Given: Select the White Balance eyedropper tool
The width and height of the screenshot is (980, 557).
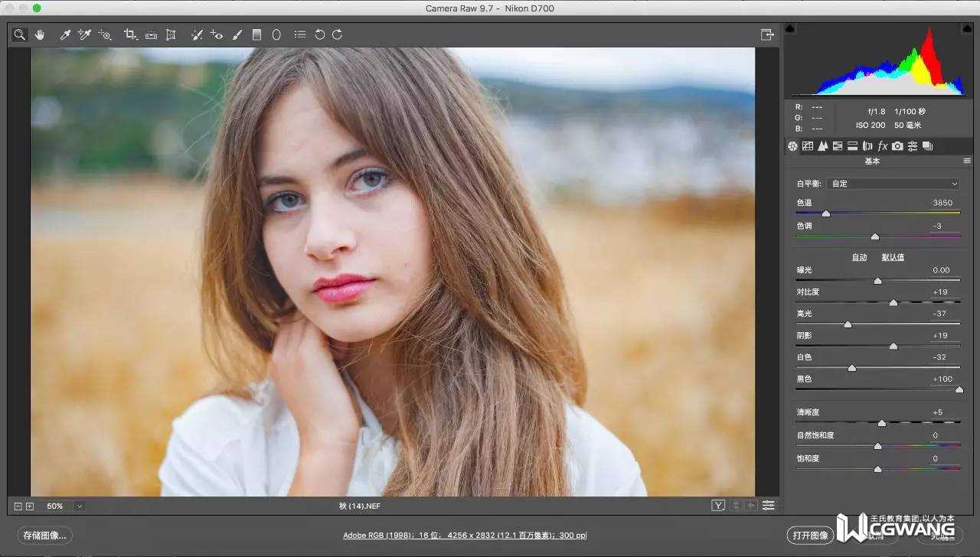Looking at the screenshot, I should point(66,34).
